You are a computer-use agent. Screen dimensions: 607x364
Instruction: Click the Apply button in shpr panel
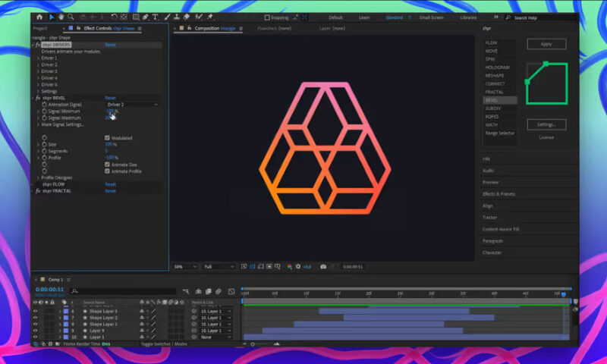pos(546,45)
